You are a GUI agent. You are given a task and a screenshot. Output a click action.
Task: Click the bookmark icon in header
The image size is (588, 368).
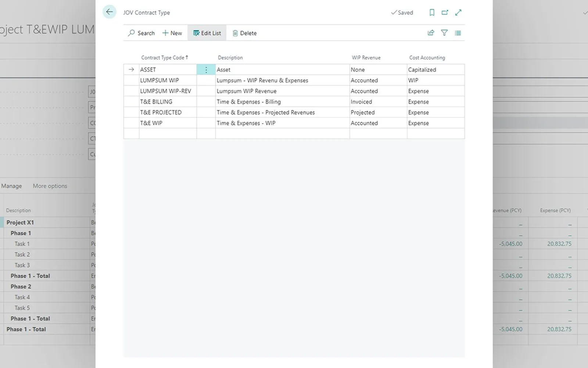point(432,13)
